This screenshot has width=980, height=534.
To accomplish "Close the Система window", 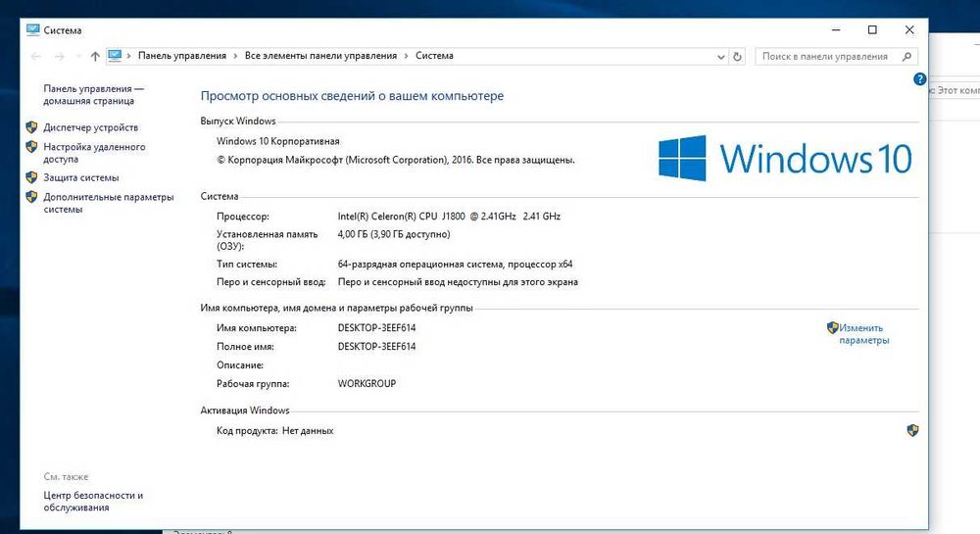I will (909, 29).
